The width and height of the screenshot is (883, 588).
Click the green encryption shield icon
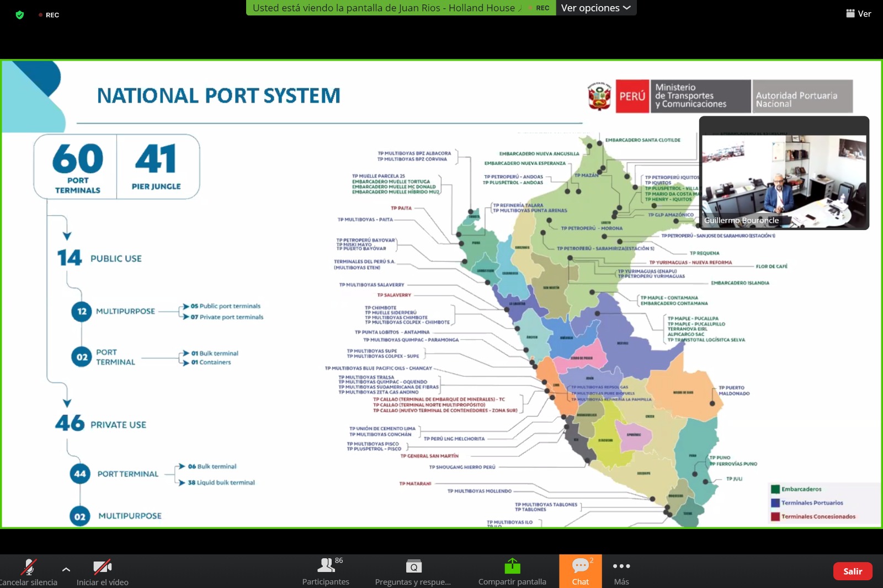20,15
